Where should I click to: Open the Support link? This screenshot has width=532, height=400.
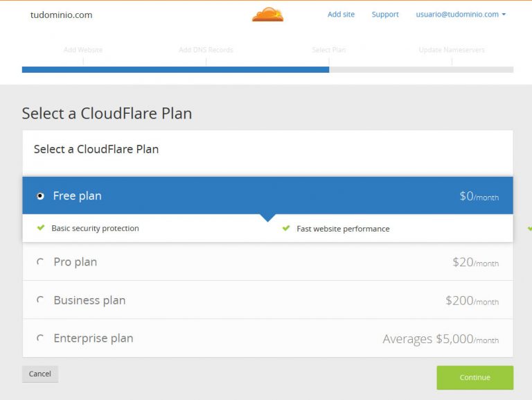pyautogui.click(x=385, y=15)
